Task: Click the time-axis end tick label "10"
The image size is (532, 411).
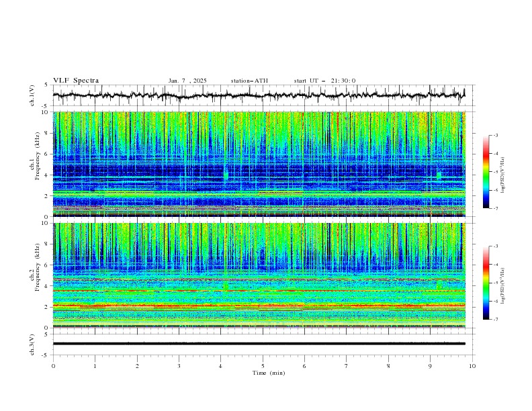Action: [x=472, y=366]
